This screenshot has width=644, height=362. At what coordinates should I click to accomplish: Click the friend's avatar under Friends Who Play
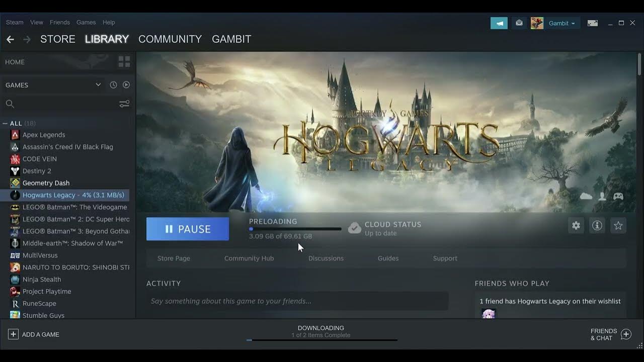tap(489, 314)
